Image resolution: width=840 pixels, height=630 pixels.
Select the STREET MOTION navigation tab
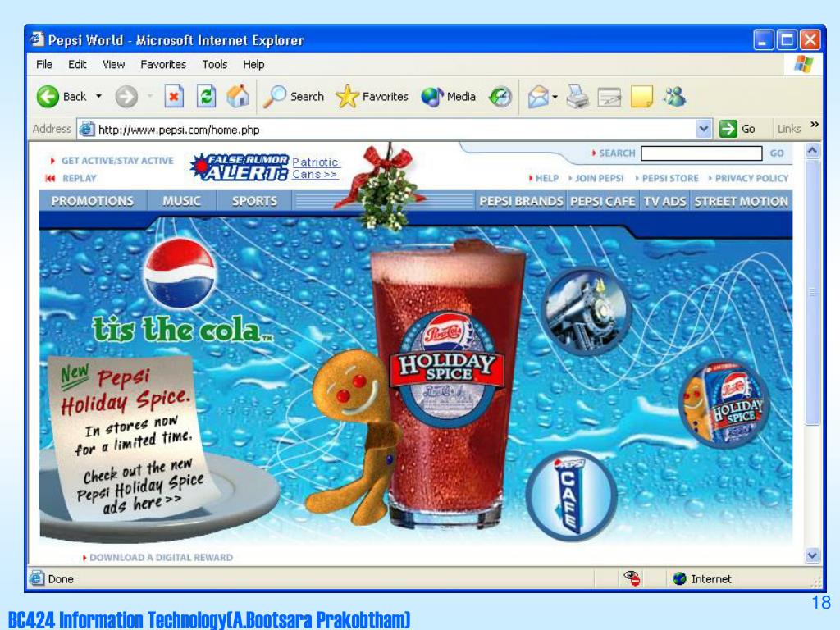pyautogui.click(x=742, y=201)
